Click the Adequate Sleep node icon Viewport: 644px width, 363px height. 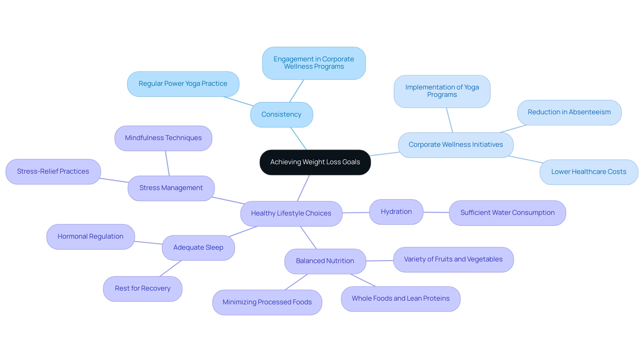199,247
